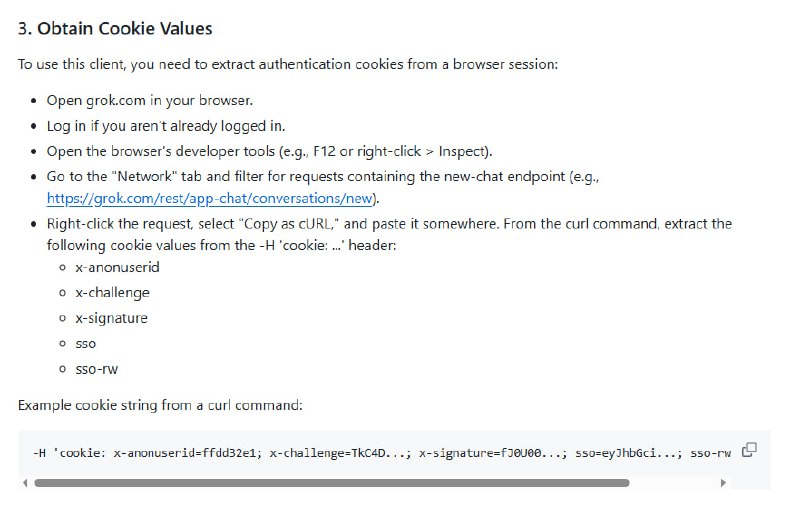Click the "To use this client" intro paragraph

287,64
